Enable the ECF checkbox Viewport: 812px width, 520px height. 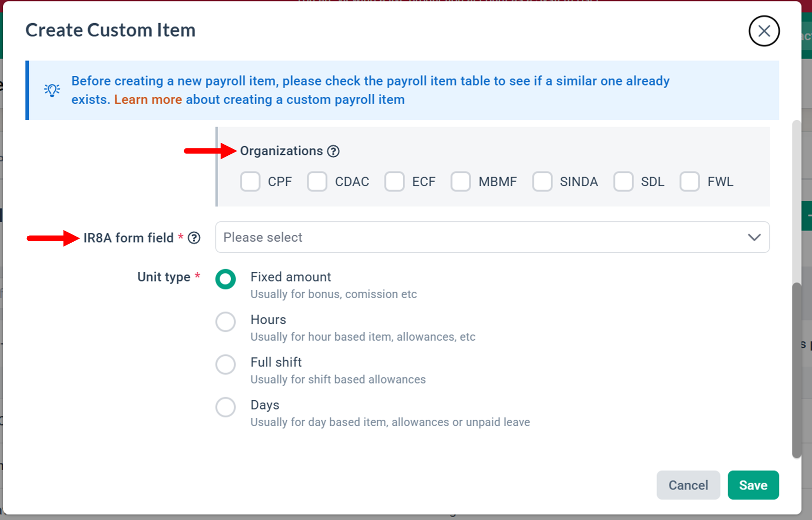click(x=394, y=182)
